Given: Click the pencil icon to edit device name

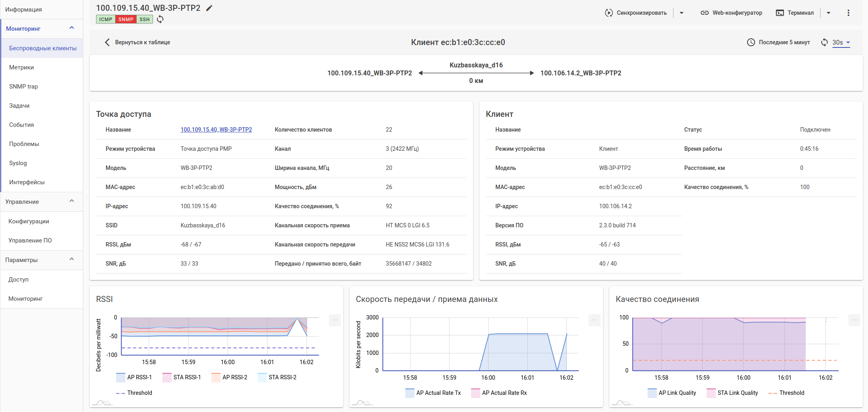Looking at the screenshot, I should [x=209, y=8].
